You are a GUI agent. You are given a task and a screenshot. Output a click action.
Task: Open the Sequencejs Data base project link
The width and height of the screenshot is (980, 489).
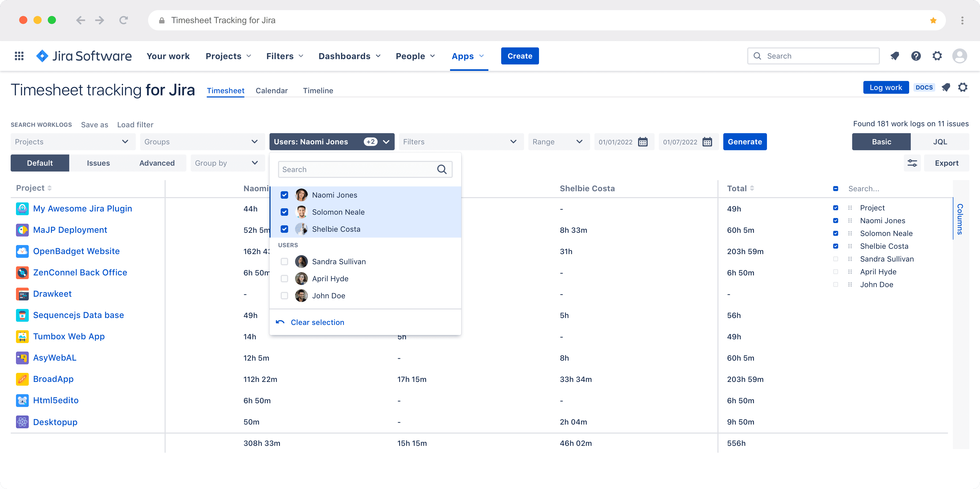tap(78, 315)
